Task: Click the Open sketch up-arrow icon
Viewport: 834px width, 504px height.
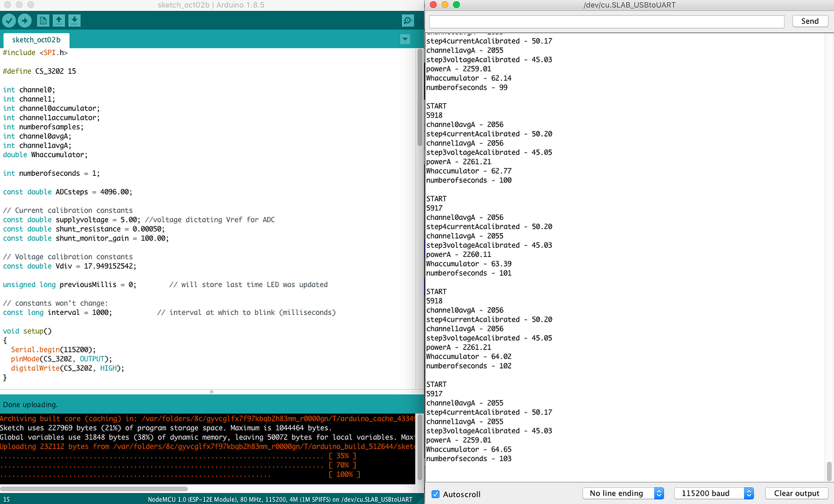Action: pos(59,21)
